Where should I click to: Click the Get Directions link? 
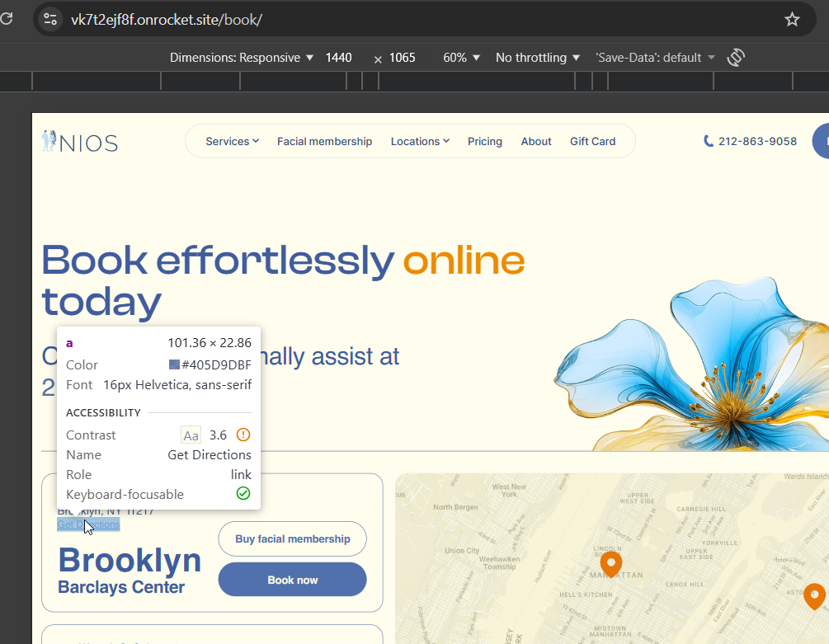tap(89, 524)
